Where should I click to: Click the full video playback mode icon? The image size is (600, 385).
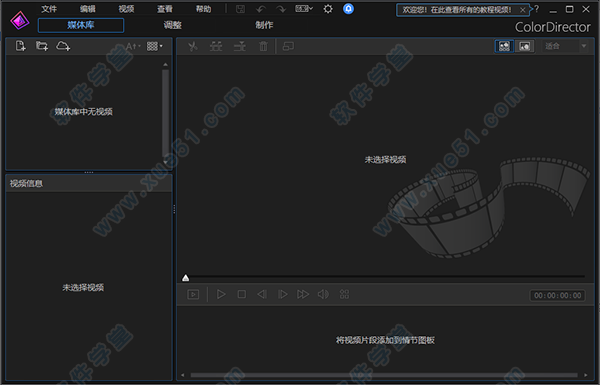coord(193,294)
